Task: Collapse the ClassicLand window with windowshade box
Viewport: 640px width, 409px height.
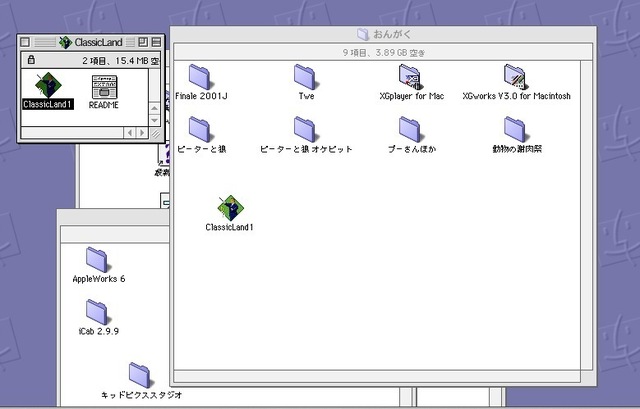Action: [x=156, y=42]
